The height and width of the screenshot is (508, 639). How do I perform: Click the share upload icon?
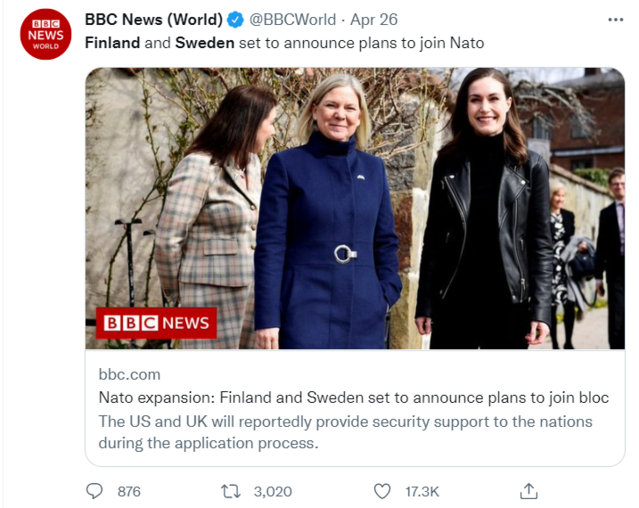point(529,491)
